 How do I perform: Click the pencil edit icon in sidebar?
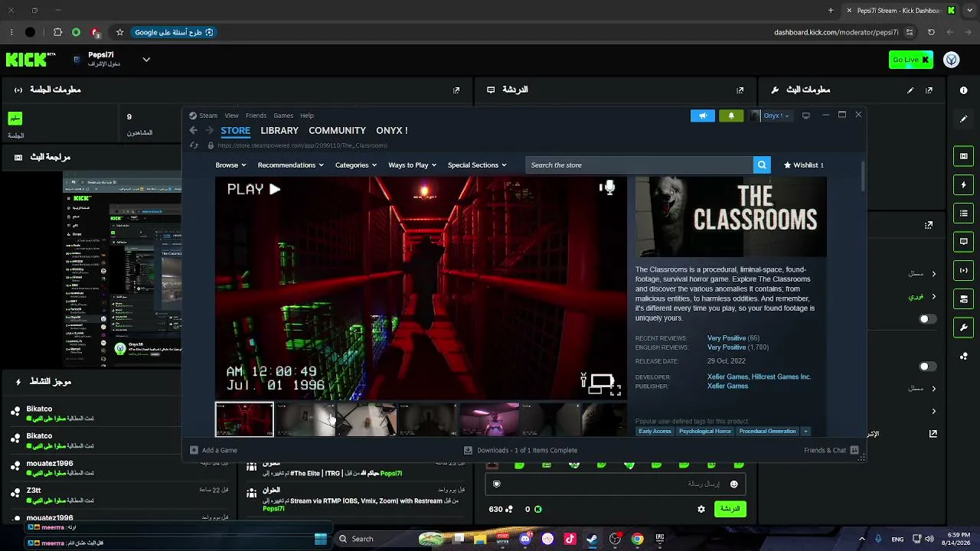pos(964,119)
